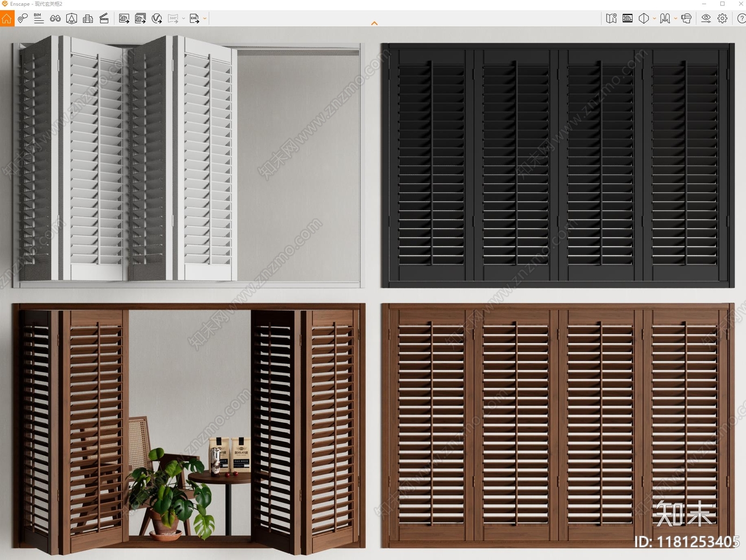Screen dimensions: 746x560
Task: Toggle the Safe Frame icon
Action: (72, 19)
